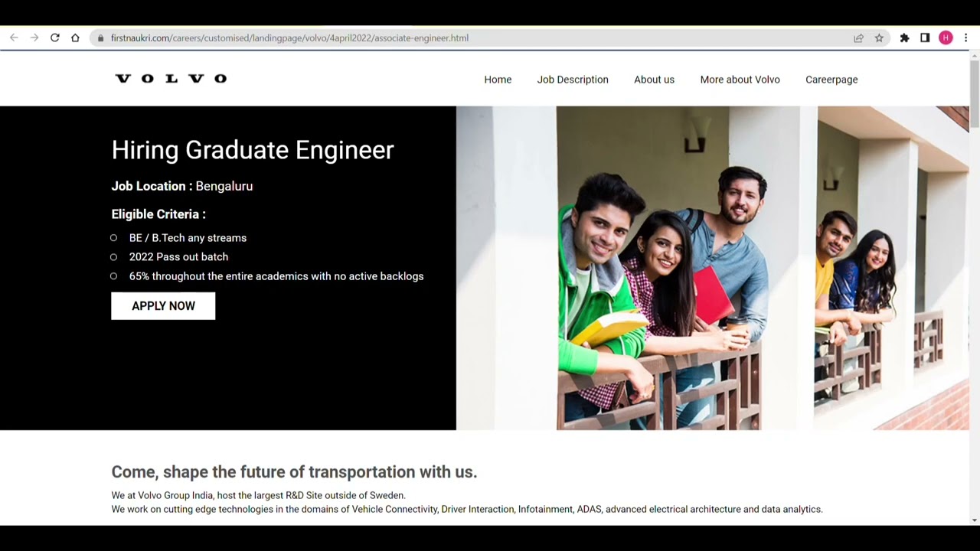Open the profile avatar H

pos(946,37)
